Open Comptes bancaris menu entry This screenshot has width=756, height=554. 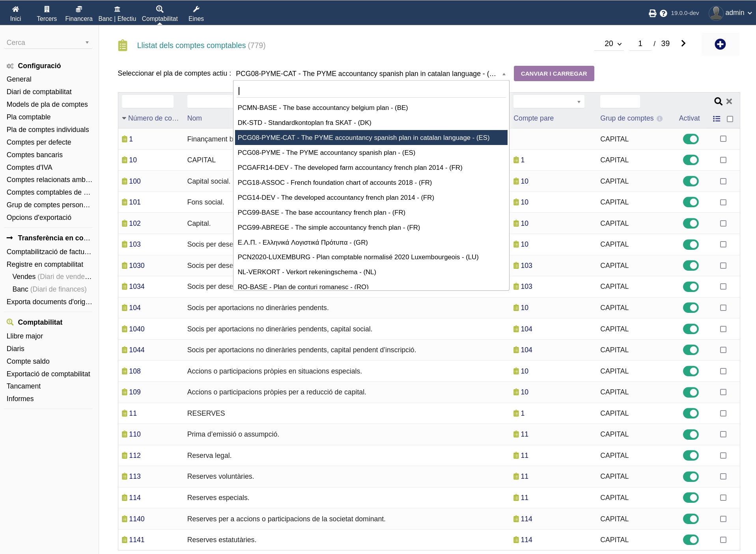coord(34,155)
